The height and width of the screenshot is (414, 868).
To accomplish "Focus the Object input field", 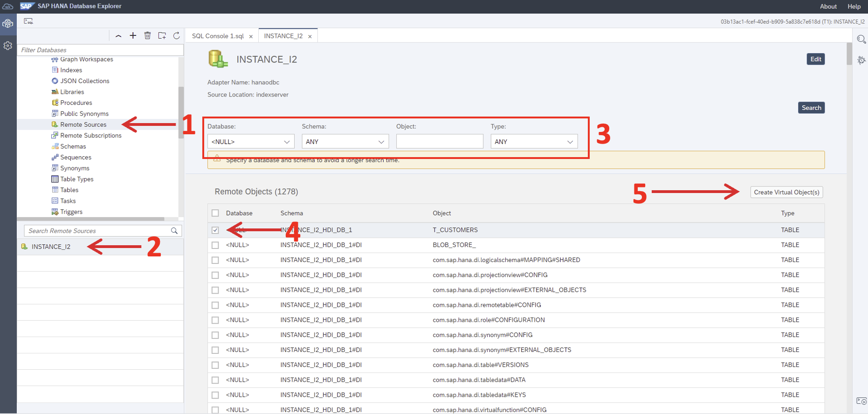I will point(440,142).
